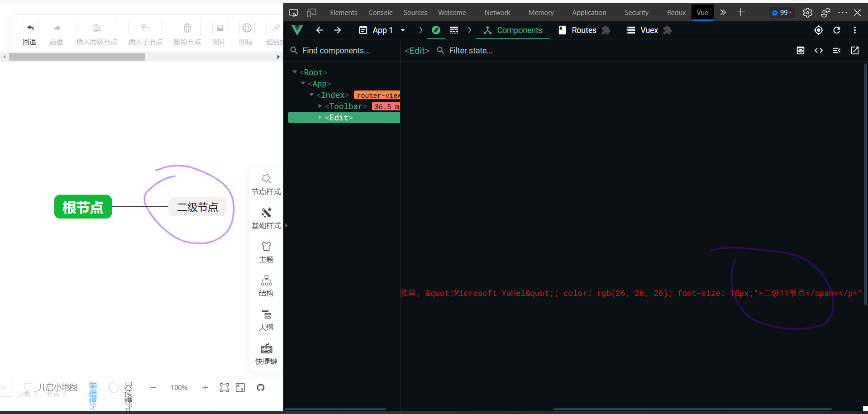Click the 前进 redo button
868x414 pixels.
pyautogui.click(x=57, y=28)
